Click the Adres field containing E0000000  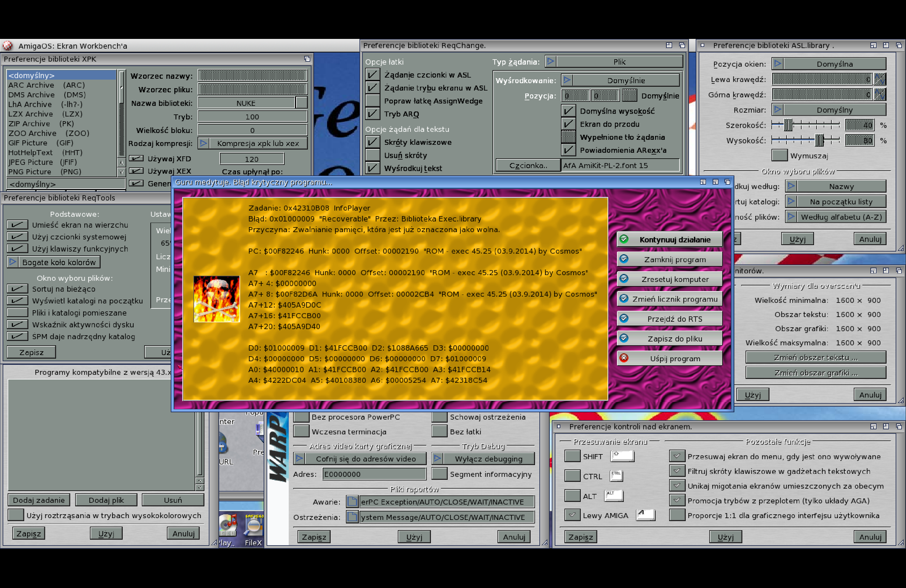click(374, 474)
